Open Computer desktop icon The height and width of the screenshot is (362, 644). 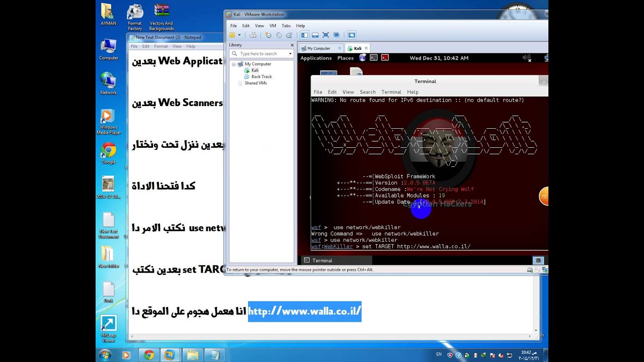click(109, 49)
